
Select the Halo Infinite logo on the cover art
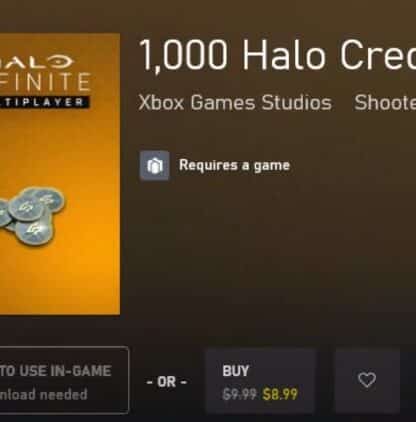[x=44, y=80]
